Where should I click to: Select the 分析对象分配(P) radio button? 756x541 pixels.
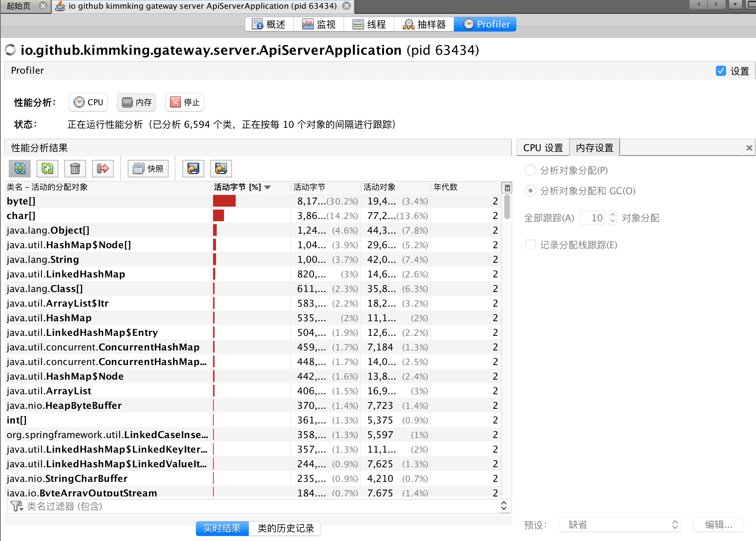530,170
